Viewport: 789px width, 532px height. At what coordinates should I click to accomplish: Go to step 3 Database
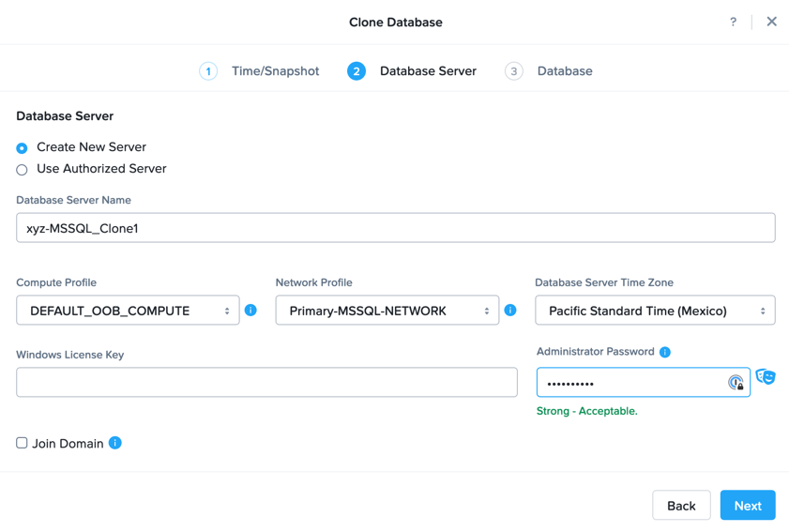(549, 71)
